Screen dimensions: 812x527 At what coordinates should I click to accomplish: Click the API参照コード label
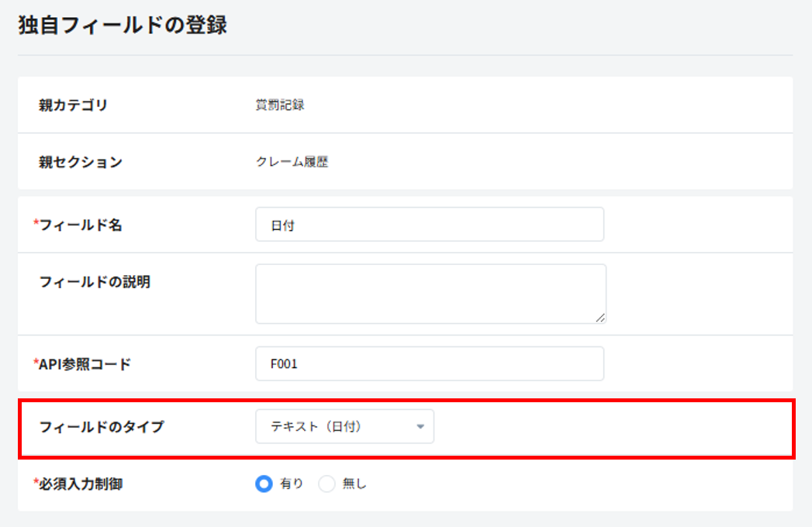tap(84, 364)
